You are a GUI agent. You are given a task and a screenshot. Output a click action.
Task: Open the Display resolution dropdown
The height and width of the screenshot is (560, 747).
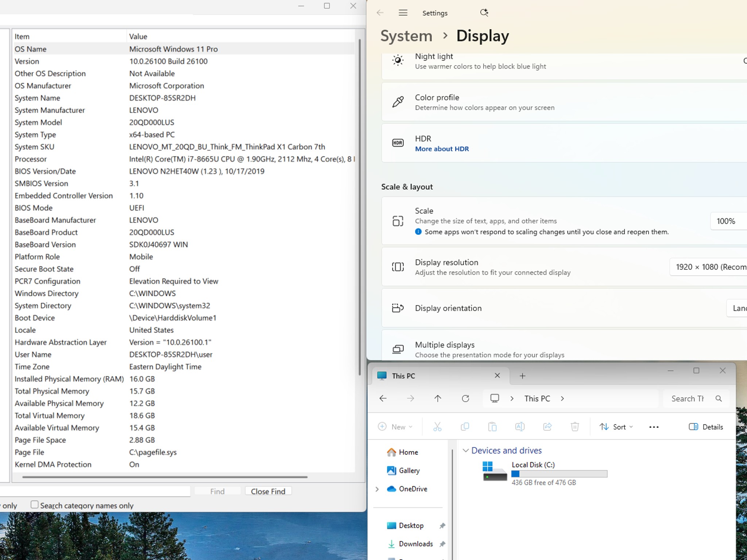708,267
